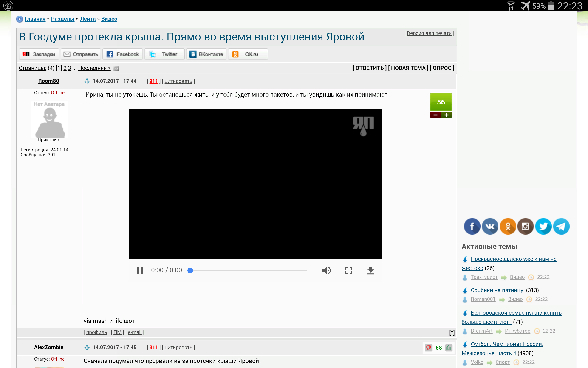The image size is (588, 368).
Task: Share via Отправить email button
Action: coord(81,54)
